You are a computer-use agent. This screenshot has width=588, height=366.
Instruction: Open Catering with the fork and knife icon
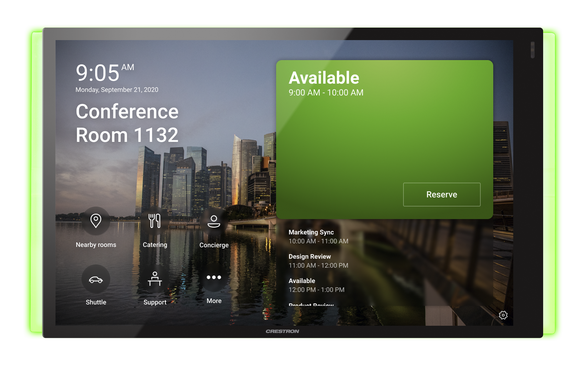click(x=155, y=221)
